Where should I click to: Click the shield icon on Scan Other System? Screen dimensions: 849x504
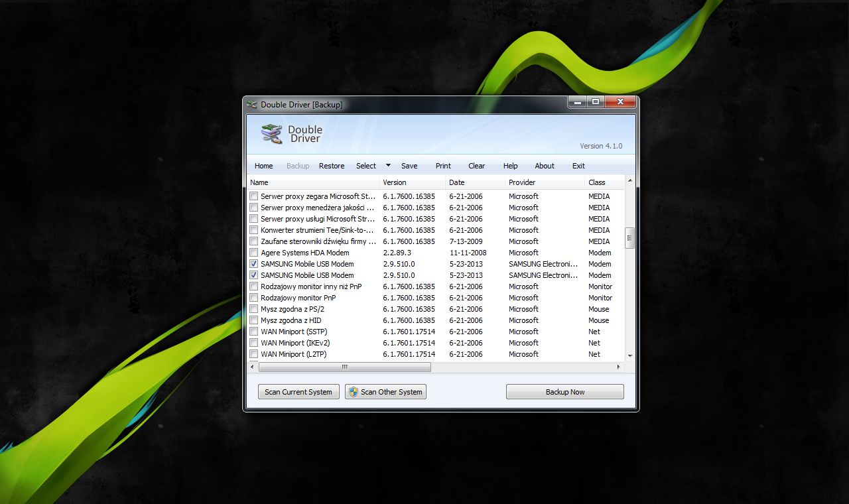(355, 392)
